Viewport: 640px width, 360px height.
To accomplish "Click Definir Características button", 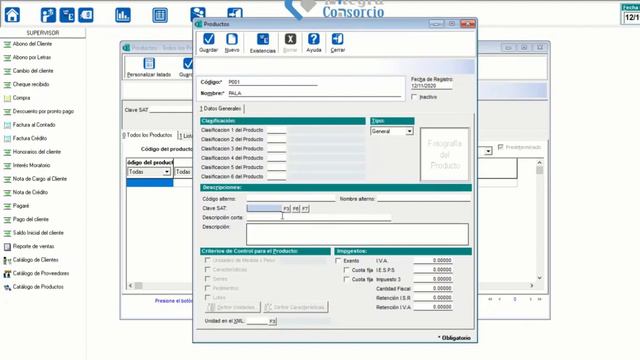I will coord(296,307).
